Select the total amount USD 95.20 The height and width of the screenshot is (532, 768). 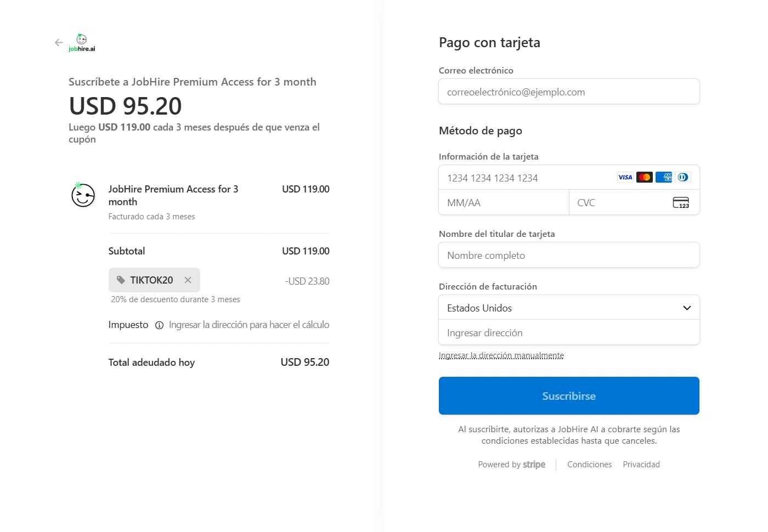(305, 363)
